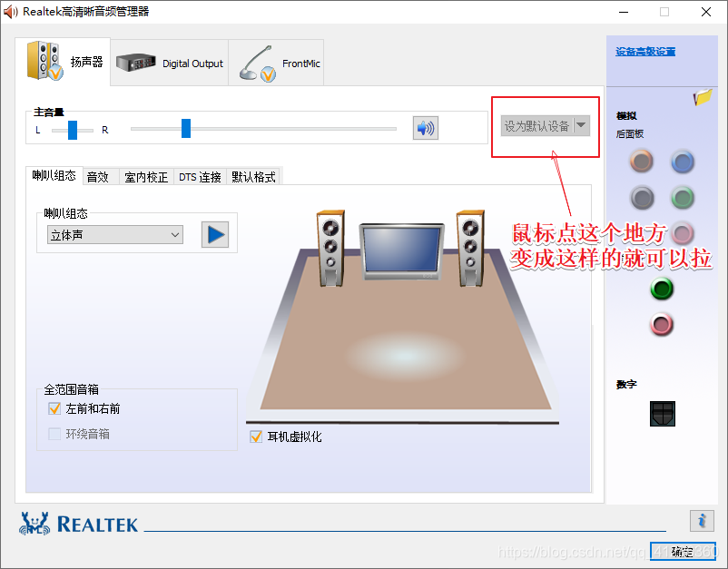Click the right speaker in room view

click(x=470, y=249)
